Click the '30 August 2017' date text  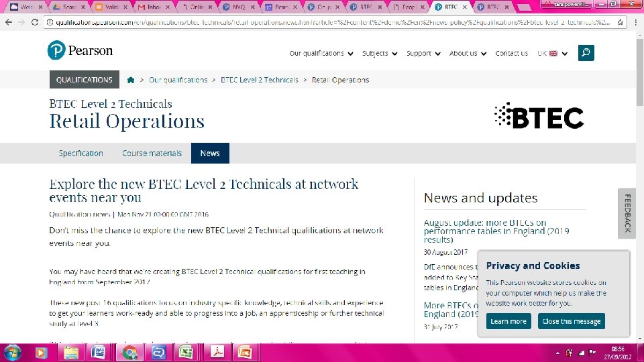click(x=445, y=252)
